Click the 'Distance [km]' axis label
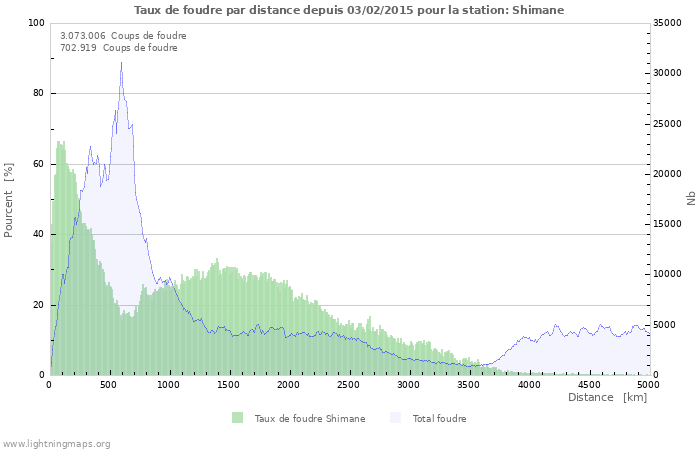The image size is (700, 450). coord(607,397)
